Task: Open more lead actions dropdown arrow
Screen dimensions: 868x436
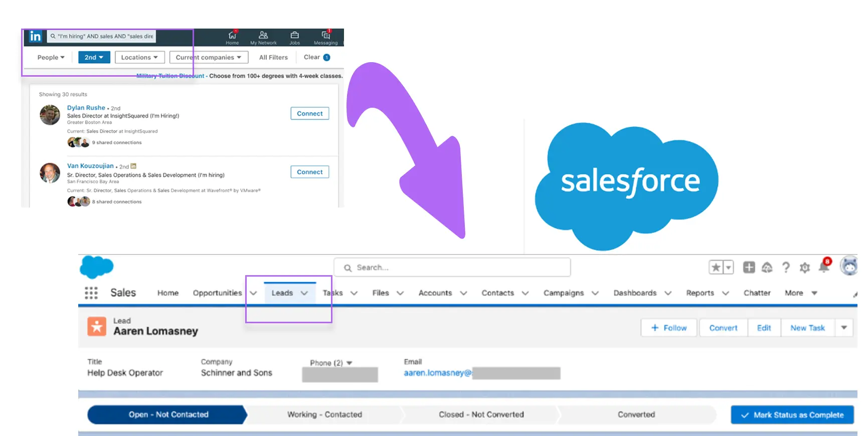Action: pyautogui.click(x=844, y=328)
